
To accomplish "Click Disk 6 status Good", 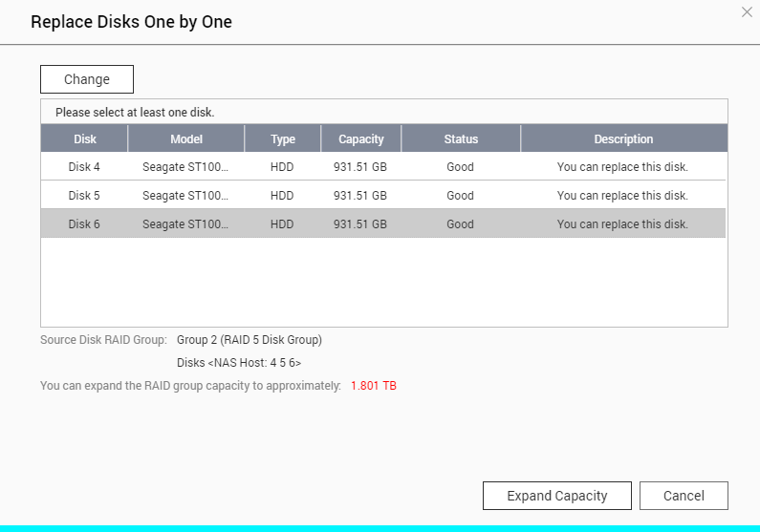I will (460, 224).
